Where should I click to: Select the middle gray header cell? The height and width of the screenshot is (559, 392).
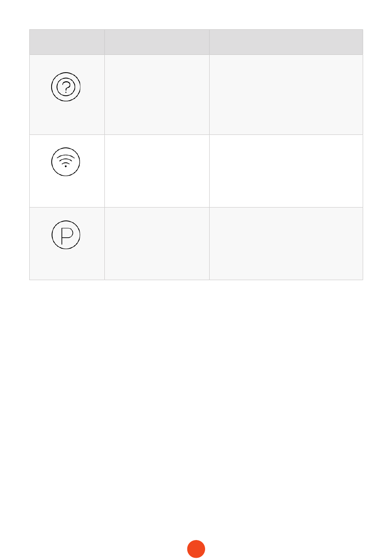click(157, 42)
